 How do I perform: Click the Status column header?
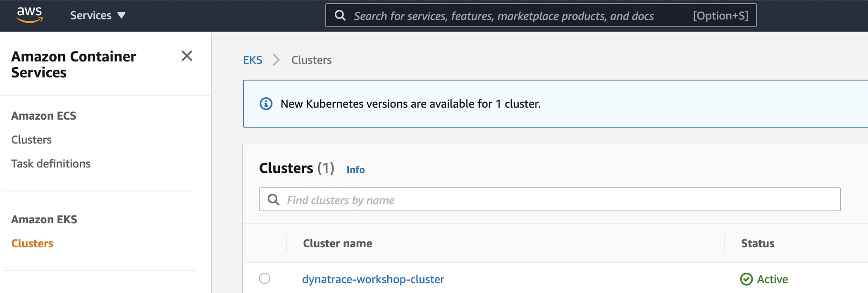point(757,243)
